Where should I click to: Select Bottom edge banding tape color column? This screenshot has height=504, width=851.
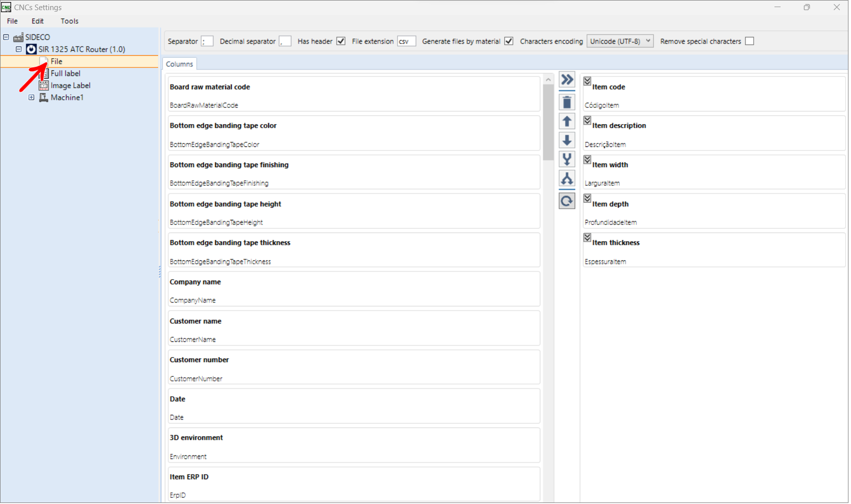[x=355, y=134]
